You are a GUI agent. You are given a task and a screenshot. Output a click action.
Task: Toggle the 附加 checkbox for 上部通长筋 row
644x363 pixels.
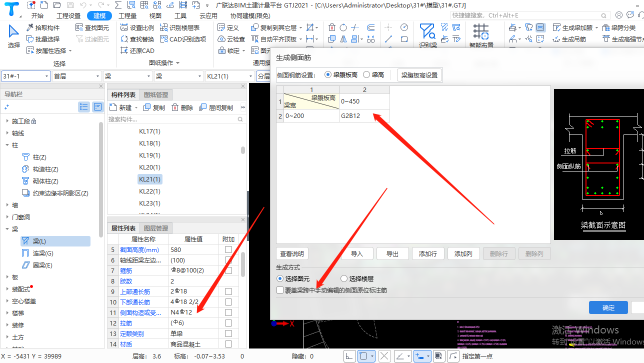pos(228,291)
